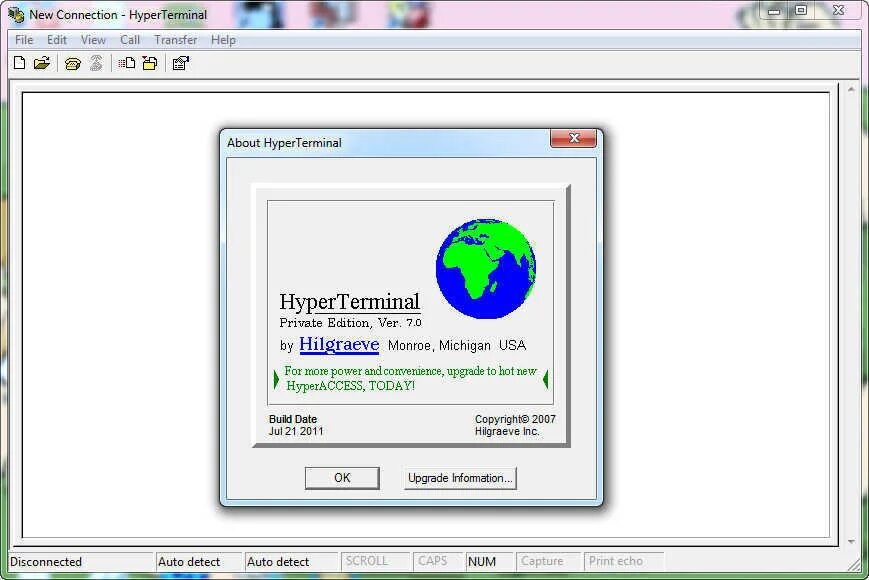Click the CAPS indicator in status bar
The height and width of the screenshot is (580, 869).
(438, 561)
